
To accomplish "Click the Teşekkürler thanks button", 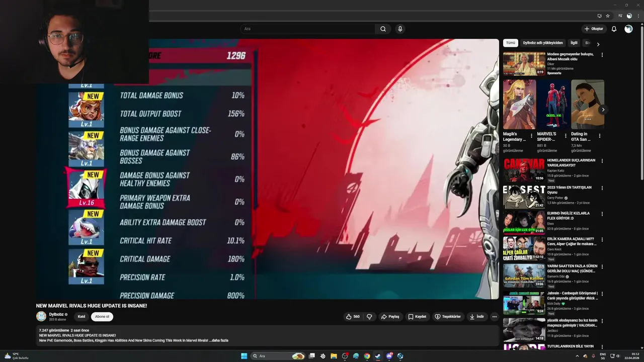I will pyautogui.click(x=448, y=317).
